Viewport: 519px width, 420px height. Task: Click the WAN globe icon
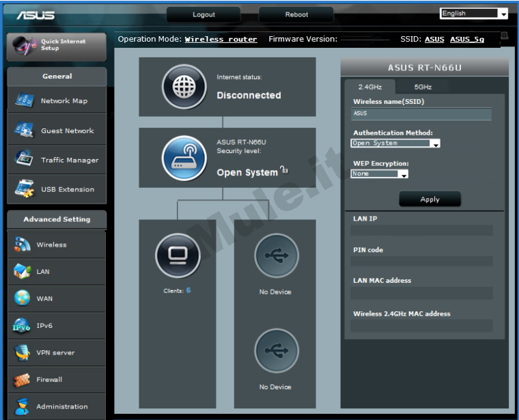(22, 298)
